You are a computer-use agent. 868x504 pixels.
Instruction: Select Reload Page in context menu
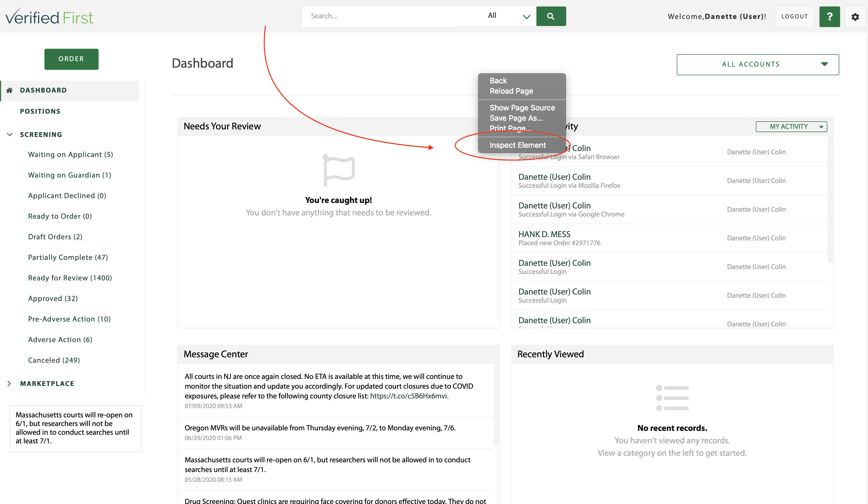tap(511, 91)
